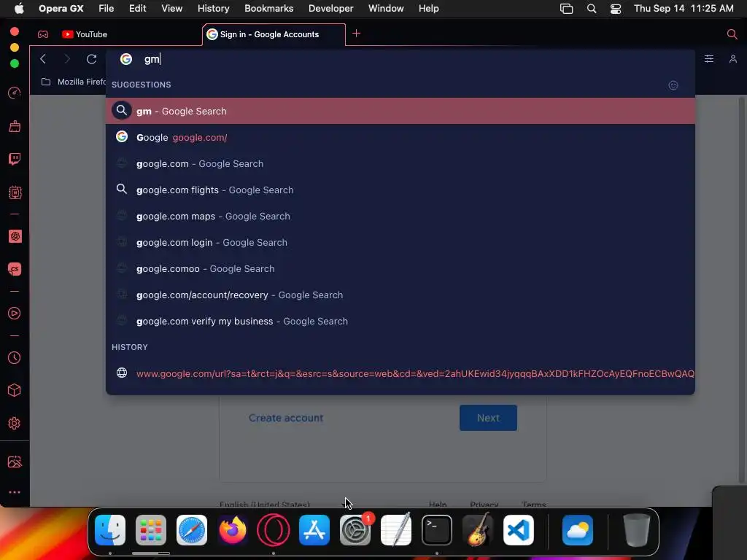The height and width of the screenshot is (560, 747).
Task: Select 'google.com maps' suggestion
Action: click(400, 216)
